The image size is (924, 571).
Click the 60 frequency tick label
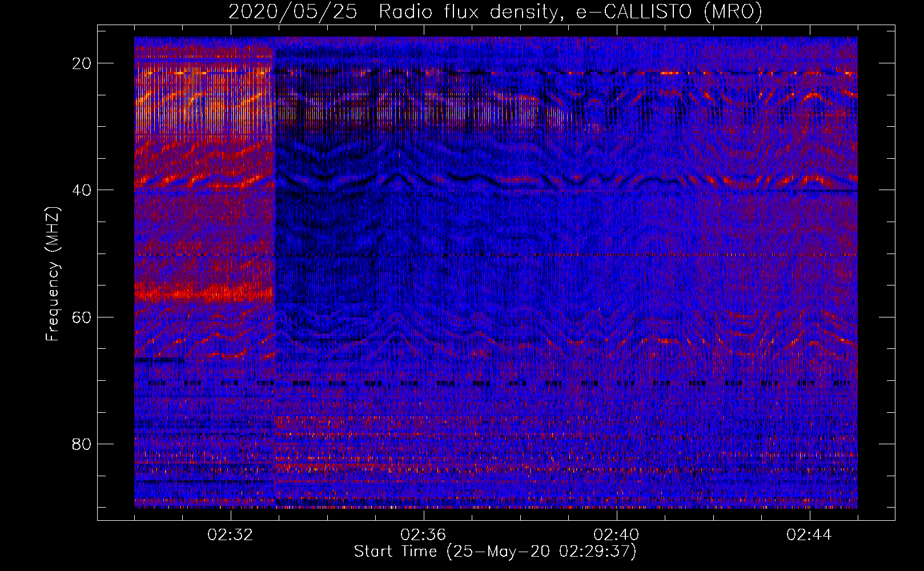tap(82, 317)
